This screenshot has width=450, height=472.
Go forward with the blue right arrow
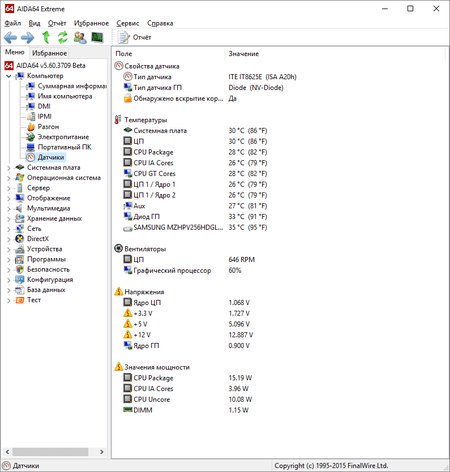coord(27,37)
